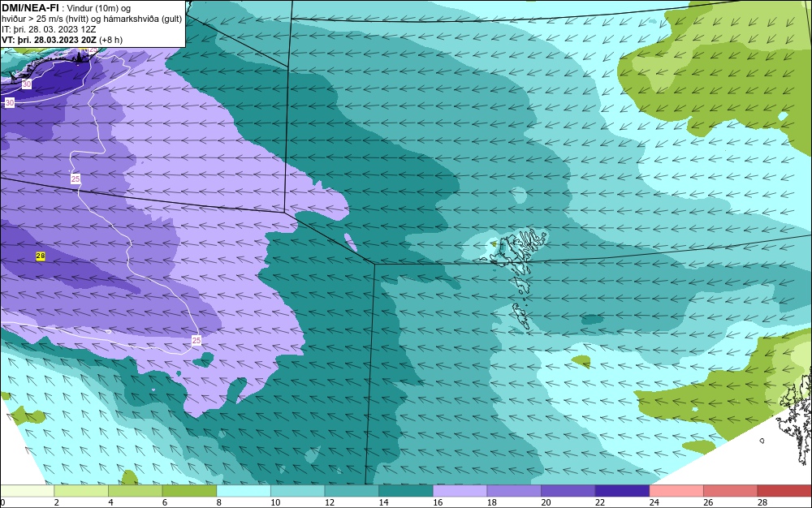Click the 'Vindur (10m) og' header text

point(99,8)
